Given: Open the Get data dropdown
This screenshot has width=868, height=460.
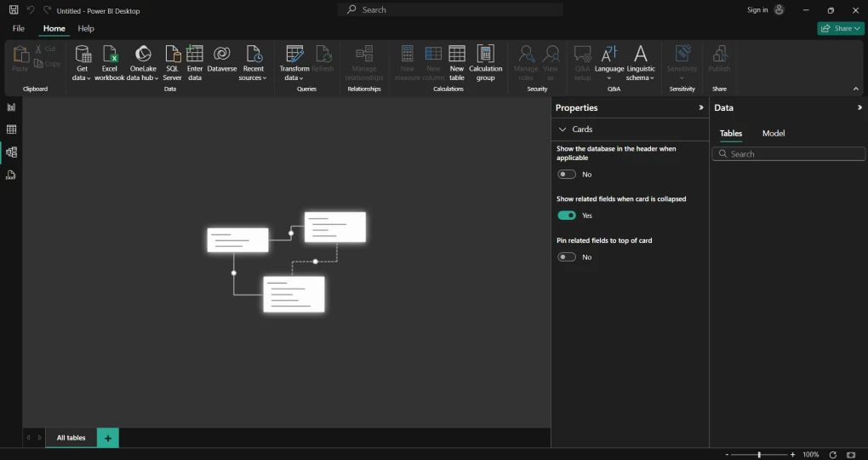Looking at the screenshot, I should coord(82,63).
